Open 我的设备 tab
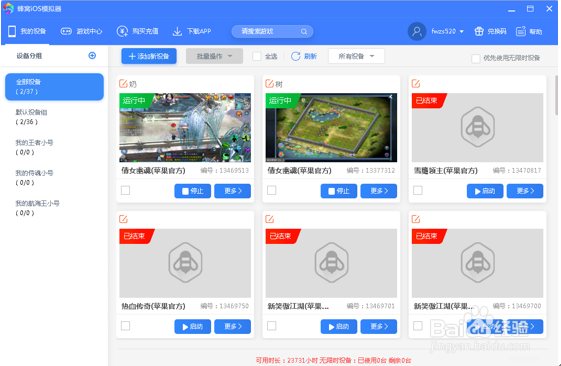 (27, 31)
